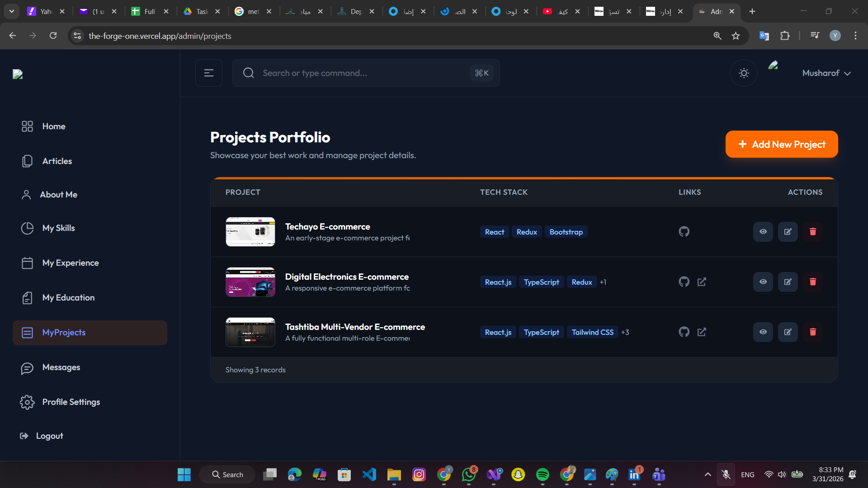Toggle light/dark theme sun button
This screenshot has height=488, width=868.
tap(744, 73)
